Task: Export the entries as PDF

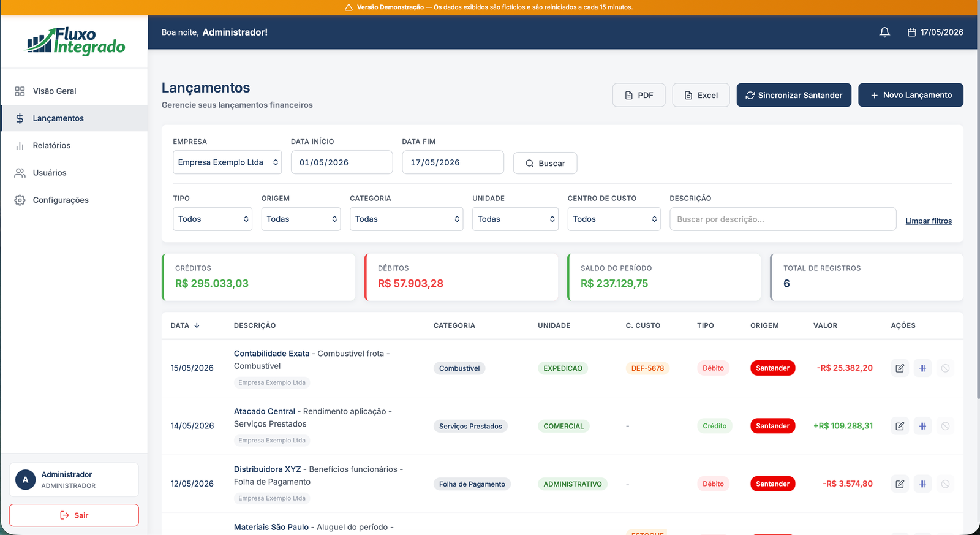Action: pos(639,95)
